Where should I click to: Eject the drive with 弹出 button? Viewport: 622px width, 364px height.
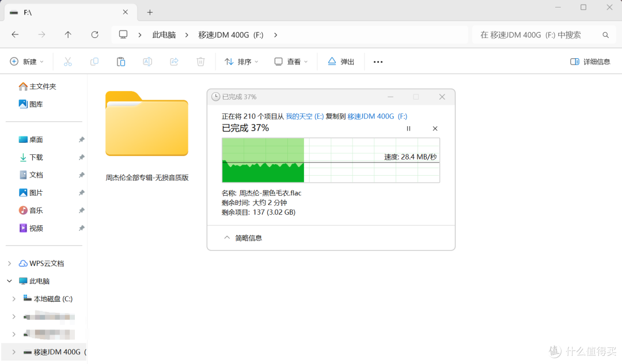click(341, 62)
